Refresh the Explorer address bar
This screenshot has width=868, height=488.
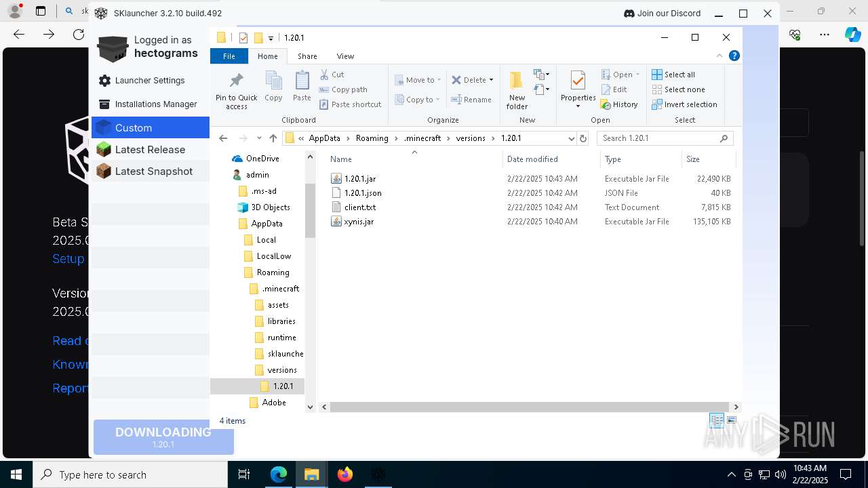pos(583,138)
